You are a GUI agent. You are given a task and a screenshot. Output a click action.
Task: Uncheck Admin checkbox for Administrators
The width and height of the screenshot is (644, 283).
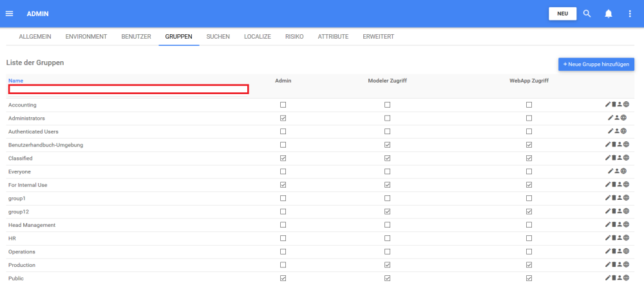[283, 118]
